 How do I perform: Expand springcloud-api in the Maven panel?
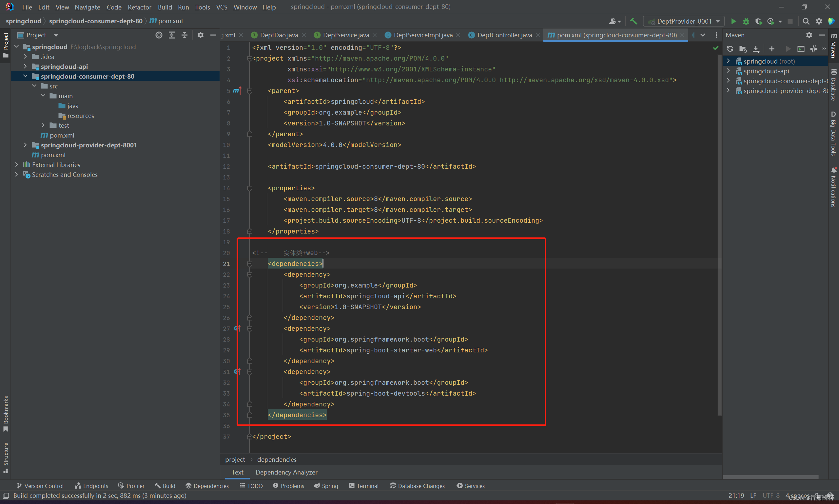pyautogui.click(x=728, y=71)
